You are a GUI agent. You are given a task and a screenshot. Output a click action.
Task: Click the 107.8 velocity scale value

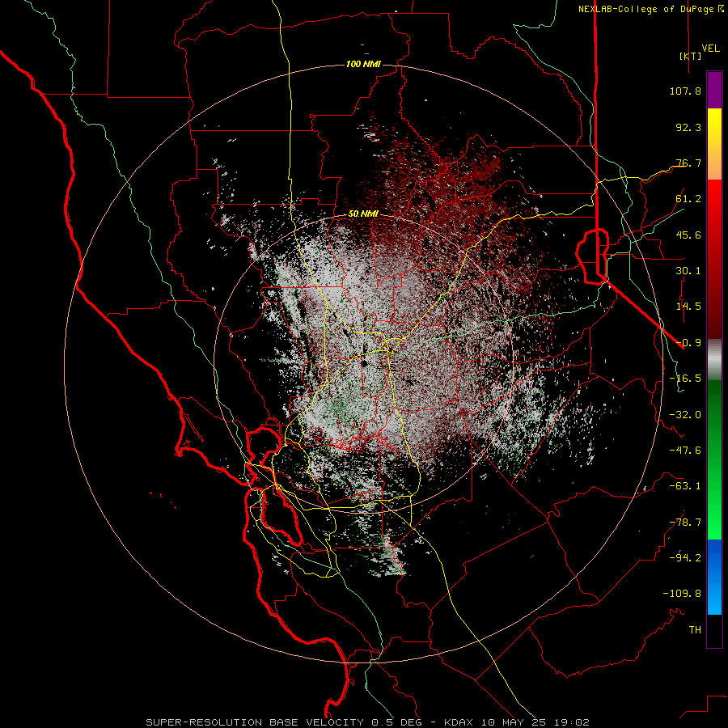685,91
